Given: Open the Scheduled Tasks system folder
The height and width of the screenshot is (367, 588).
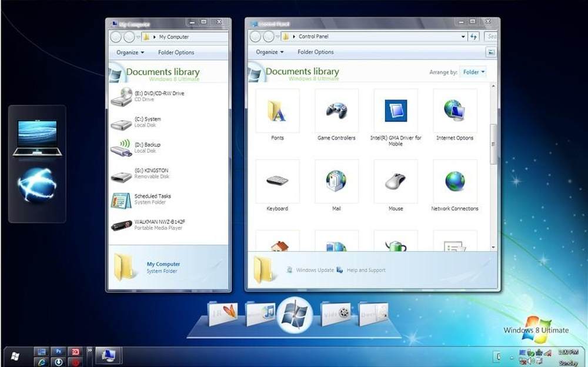Looking at the screenshot, I should (x=141, y=199).
